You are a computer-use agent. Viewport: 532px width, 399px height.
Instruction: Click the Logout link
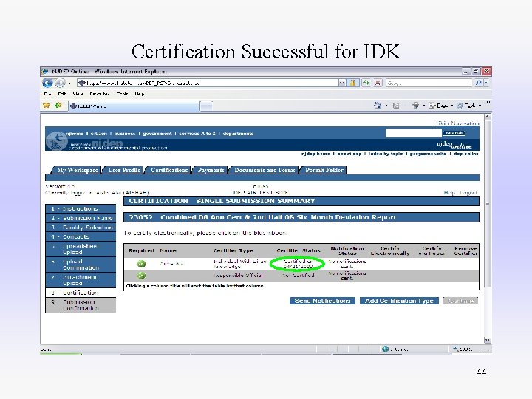point(468,193)
